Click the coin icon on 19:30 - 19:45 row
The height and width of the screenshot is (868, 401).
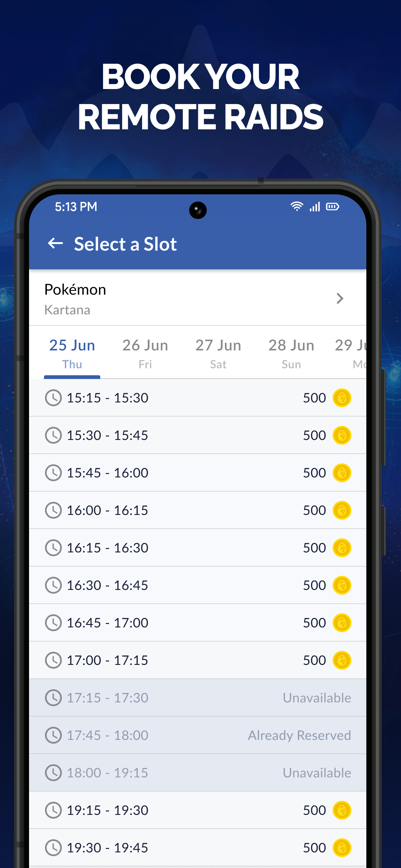coord(342,847)
